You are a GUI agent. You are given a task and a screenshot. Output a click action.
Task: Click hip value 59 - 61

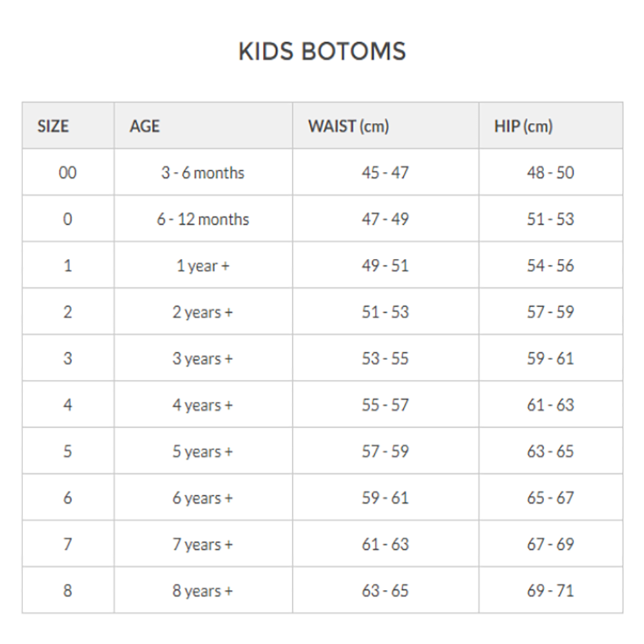(551, 358)
